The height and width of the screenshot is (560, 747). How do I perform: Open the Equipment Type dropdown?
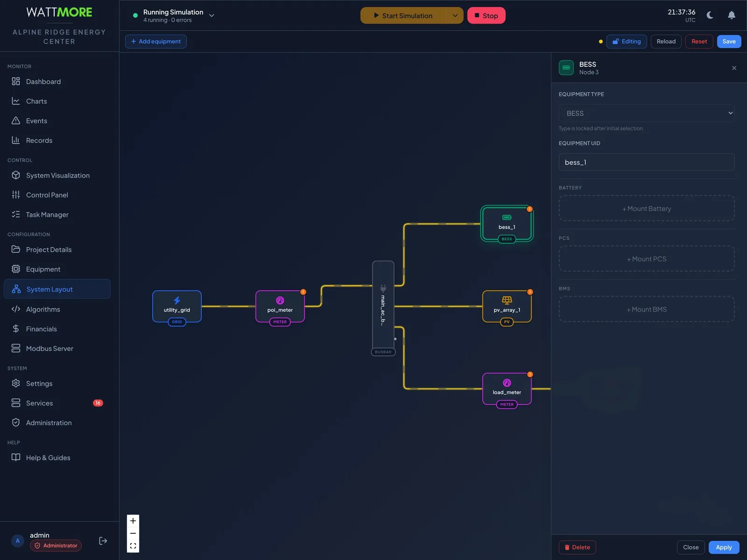(647, 113)
